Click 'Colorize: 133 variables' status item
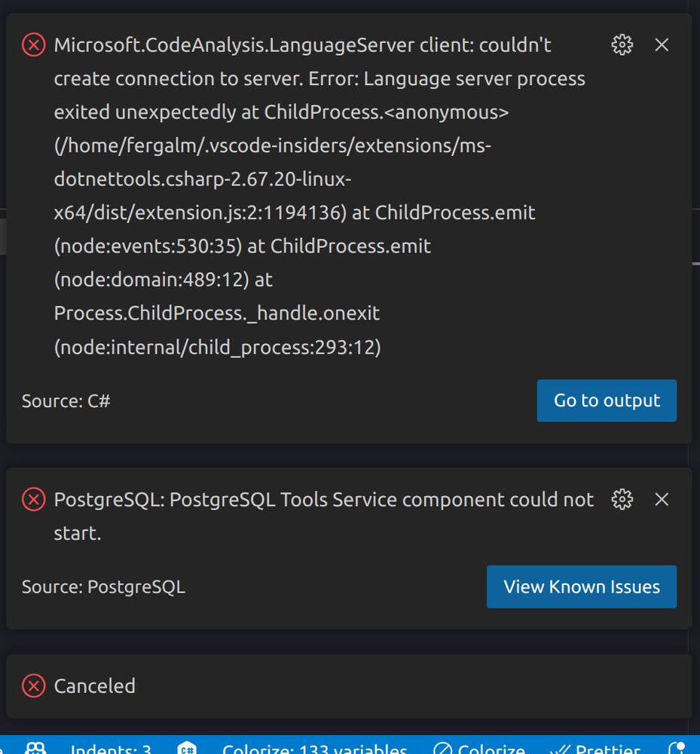 pyautogui.click(x=314, y=749)
